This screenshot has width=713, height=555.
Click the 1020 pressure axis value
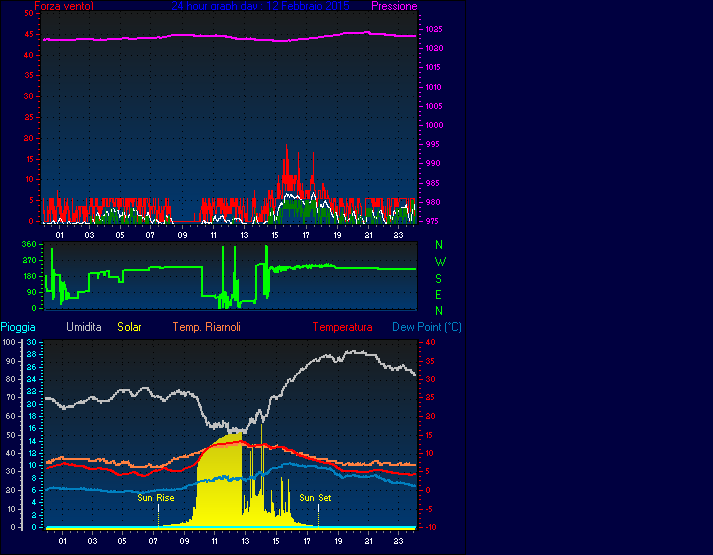(x=434, y=48)
